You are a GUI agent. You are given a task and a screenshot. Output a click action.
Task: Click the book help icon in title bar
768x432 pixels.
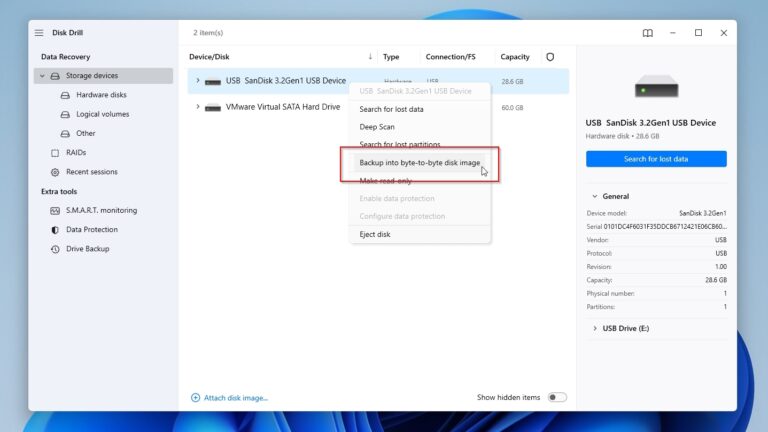pos(647,33)
